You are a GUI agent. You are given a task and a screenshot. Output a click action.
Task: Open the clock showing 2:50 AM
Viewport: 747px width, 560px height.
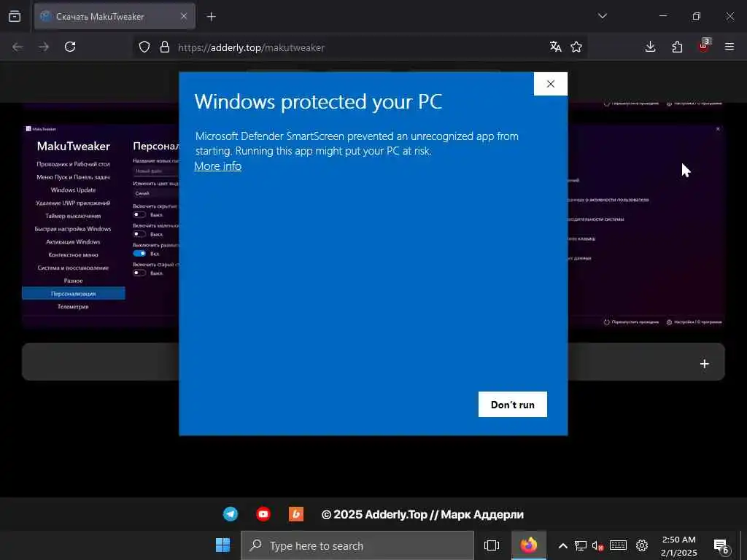[678, 545]
